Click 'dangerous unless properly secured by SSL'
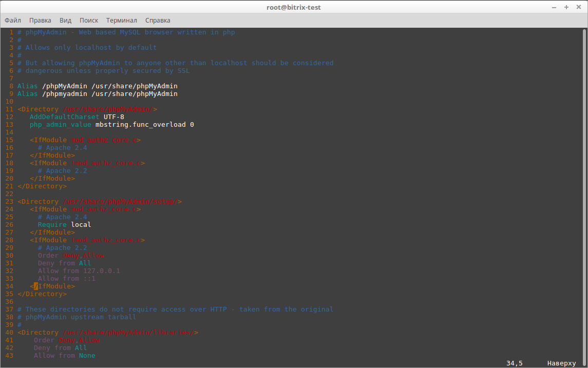This screenshot has width=588, height=368. click(x=104, y=71)
